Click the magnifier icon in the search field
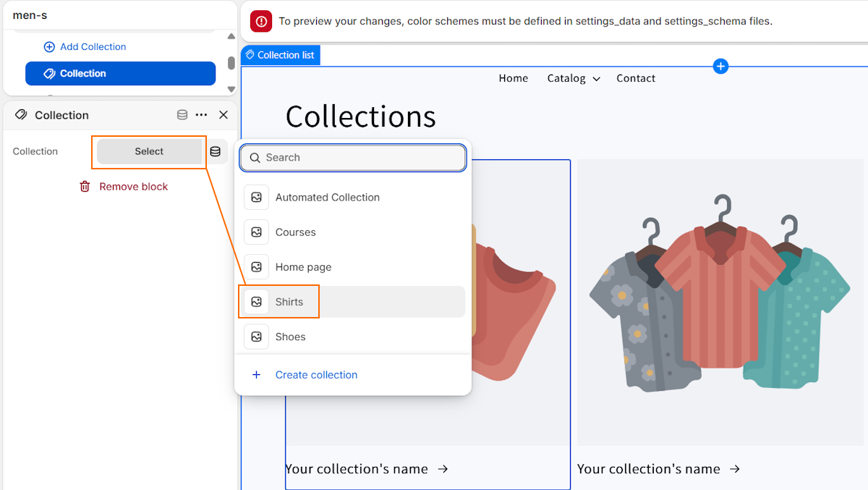Viewport: 868px width, 490px height. (255, 157)
